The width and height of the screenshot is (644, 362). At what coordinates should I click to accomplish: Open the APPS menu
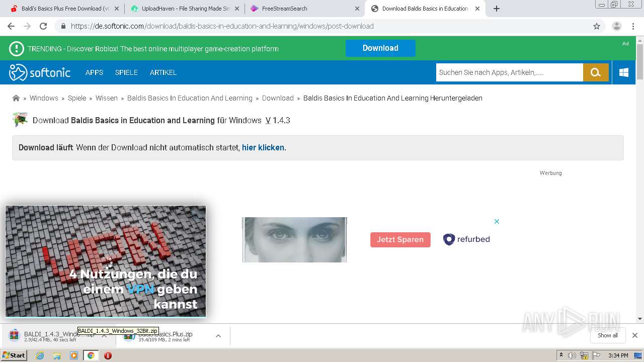point(94,72)
